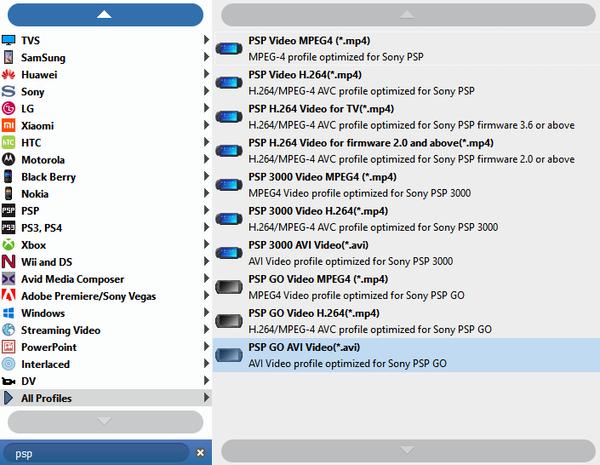This screenshot has width=600, height=465.
Task: Click the Windows logo icon
Action: [x=8, y=313]
